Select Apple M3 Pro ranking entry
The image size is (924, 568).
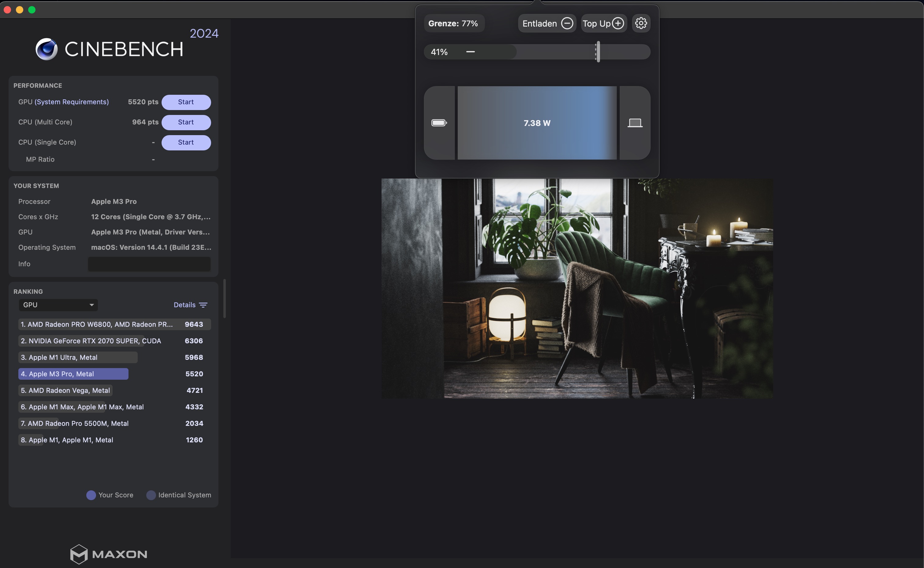pyautogui.click(x=73, y=374)
